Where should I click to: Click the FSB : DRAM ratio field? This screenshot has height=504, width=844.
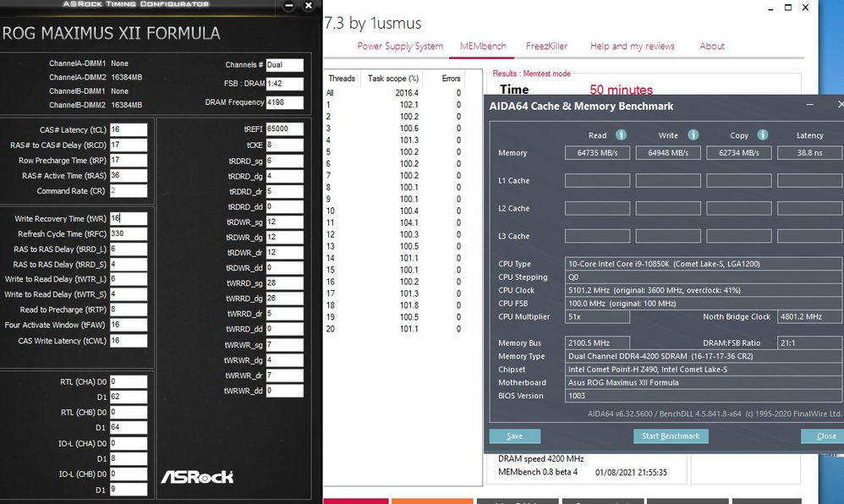[285, 84]
